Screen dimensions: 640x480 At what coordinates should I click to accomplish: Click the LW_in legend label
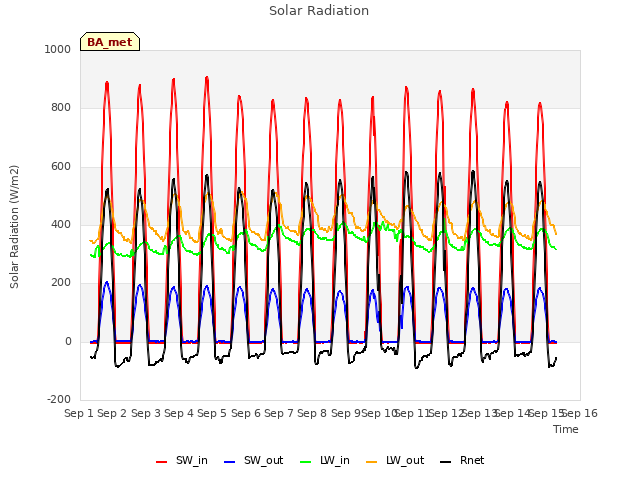coord(335,460)
